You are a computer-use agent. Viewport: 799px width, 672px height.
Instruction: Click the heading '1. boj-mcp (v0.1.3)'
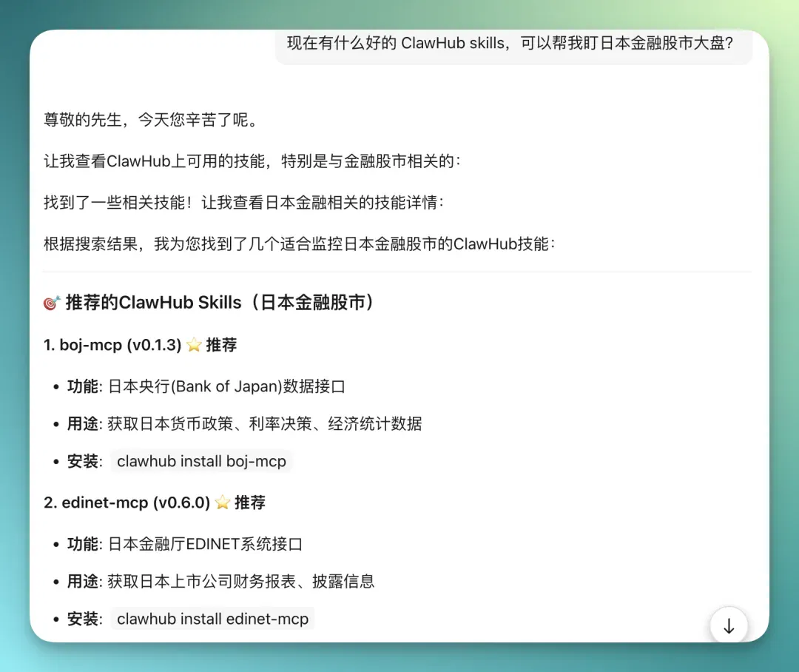click(x=112, y=345)
